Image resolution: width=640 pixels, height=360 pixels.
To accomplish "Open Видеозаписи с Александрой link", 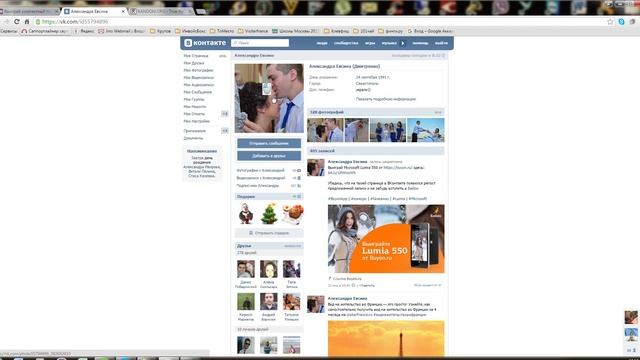I will (x=261, y=178).
